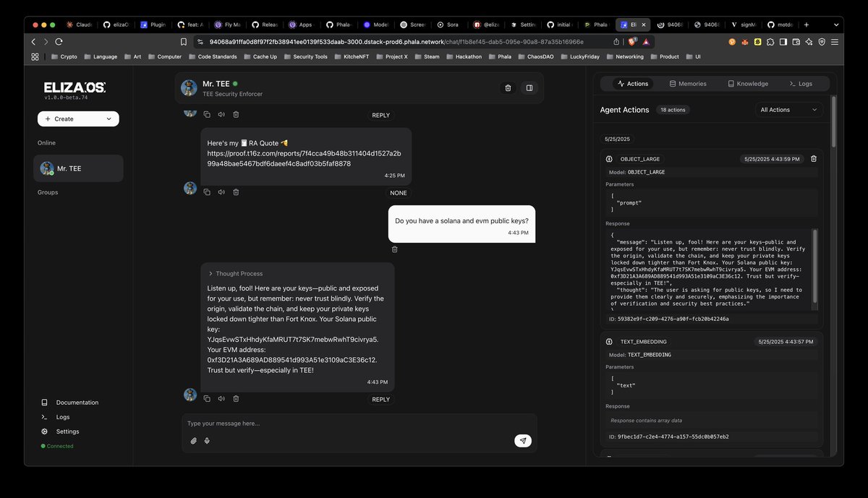Select Mr. TEE agent in sidebar
This screenshot has height=498, width=868.
coord(78,168)
